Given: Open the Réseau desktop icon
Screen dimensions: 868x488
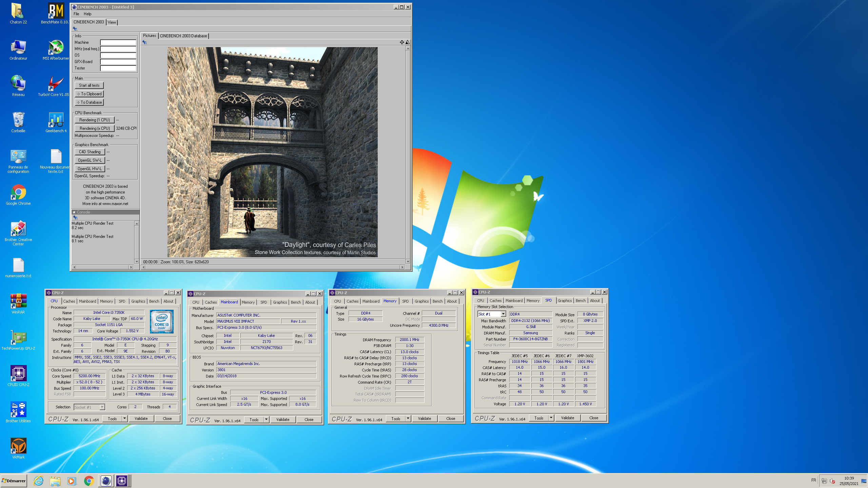Looking at the screenshot, I should [x=18, y=86].
